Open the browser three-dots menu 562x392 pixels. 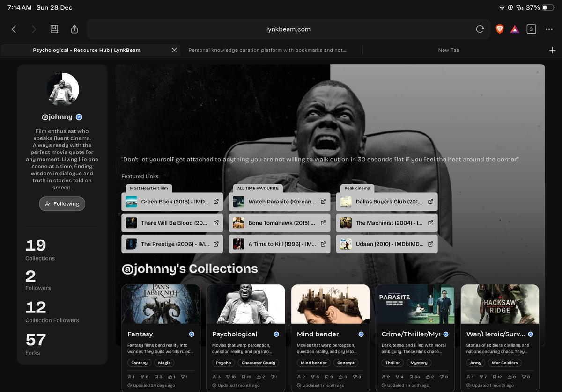pyautogui.click(x=549, y=29)
